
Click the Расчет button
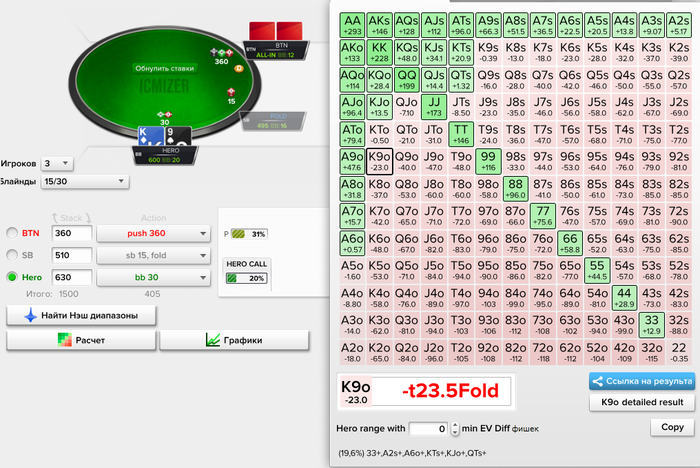81,340
